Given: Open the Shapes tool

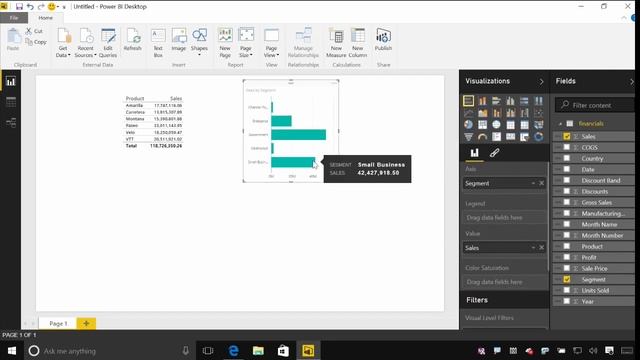Looking at the screenshot, I should 199,42.
